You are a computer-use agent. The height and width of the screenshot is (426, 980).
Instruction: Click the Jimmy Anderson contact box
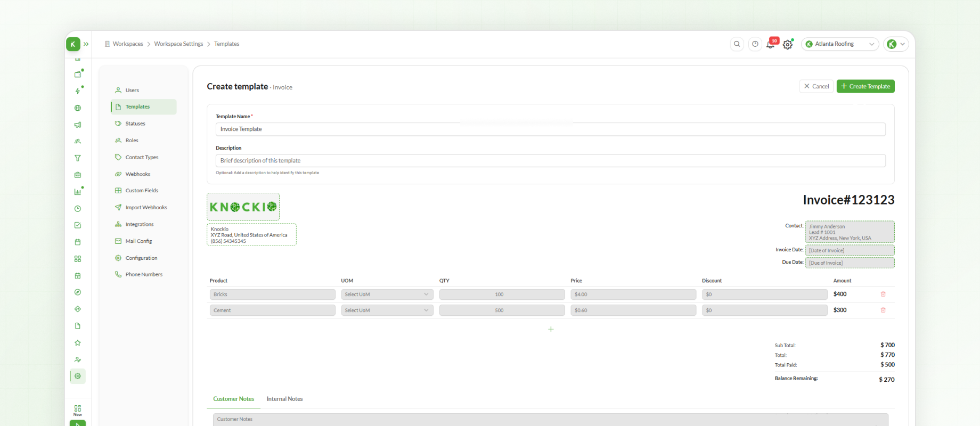pyautogui.click(x=850, y=232)
